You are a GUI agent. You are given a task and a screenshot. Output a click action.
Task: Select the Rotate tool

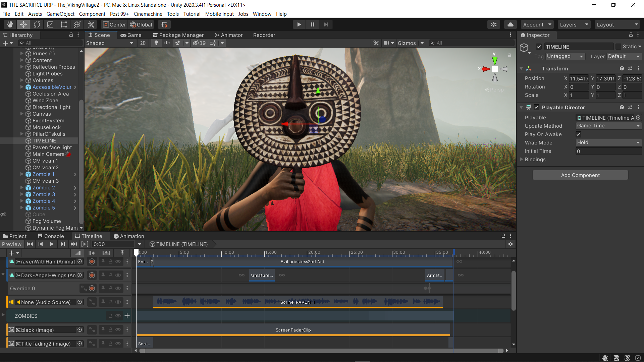pyautogui.click(x=37, y=24)
